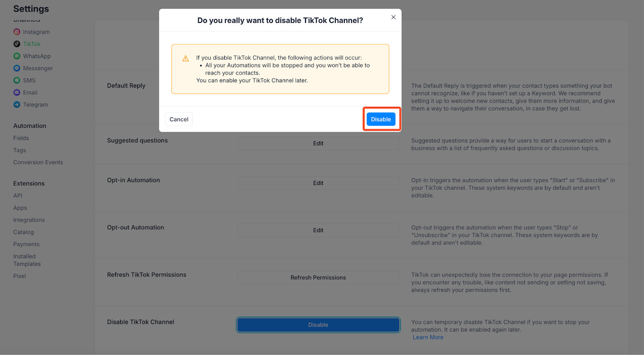
Task: Click the warning triangle icon in dialog
Action: pyautogui.click(x=186, y=58)
